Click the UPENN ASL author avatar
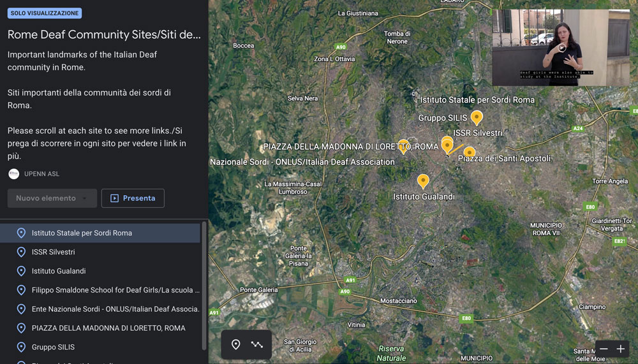Screen dimensions: 638x364 (x=14, y=174)
